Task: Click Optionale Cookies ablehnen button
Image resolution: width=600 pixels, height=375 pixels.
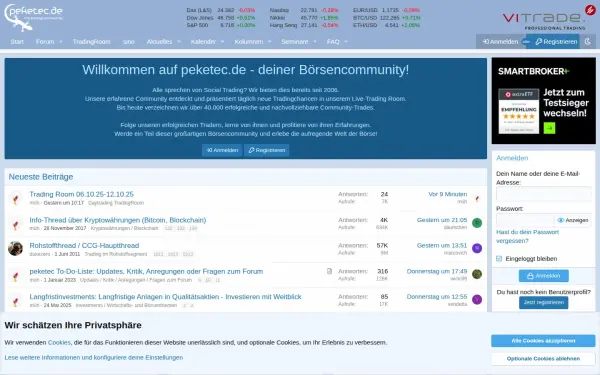Action: [x=543, y=359]
